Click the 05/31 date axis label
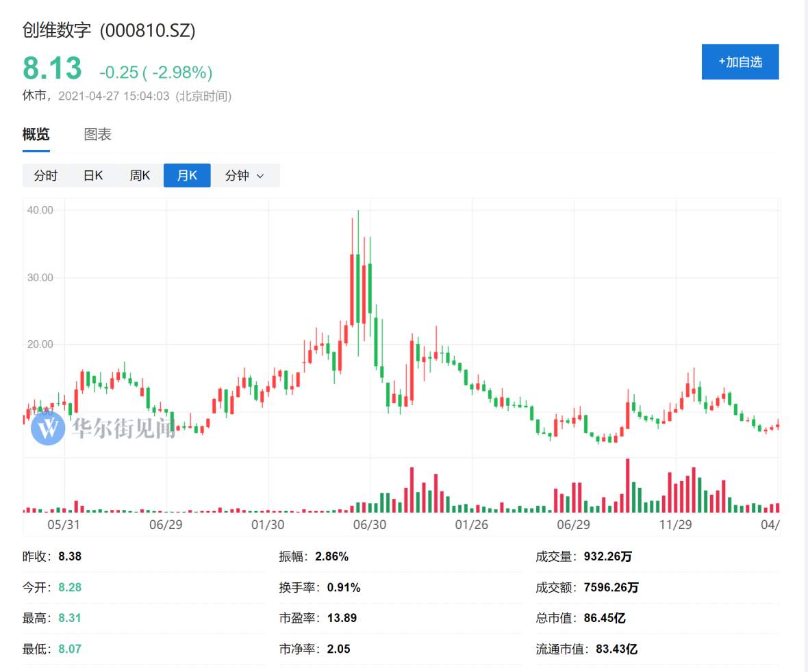 pyautogui.click(x=64, y=525)
